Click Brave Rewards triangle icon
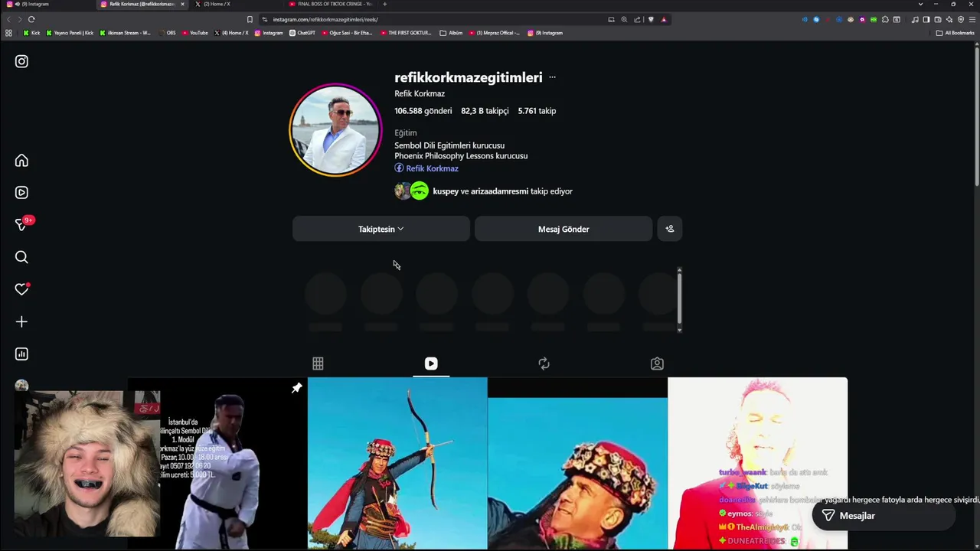 [664, 19]
